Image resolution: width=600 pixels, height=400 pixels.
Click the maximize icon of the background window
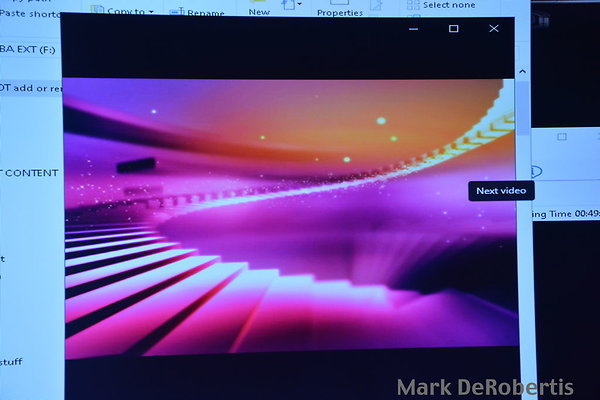pyautogui.click(x=562, y=134)
